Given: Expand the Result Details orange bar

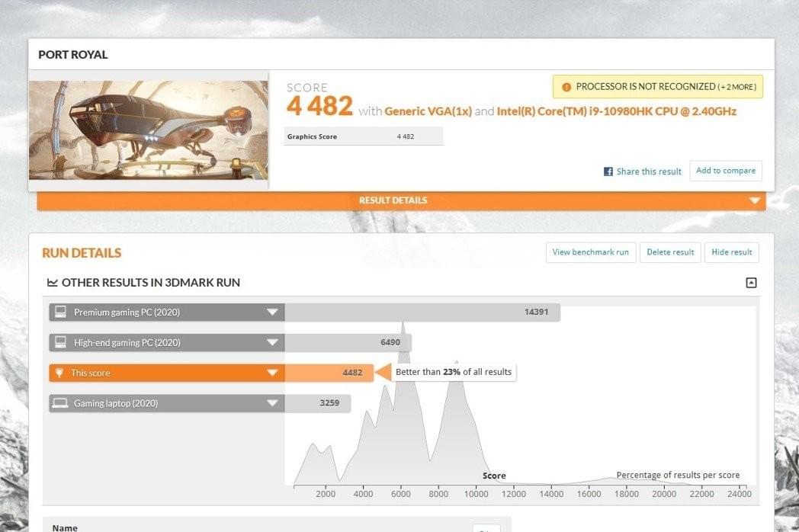Looking at the screenshot, I should [x=401, y=200].
